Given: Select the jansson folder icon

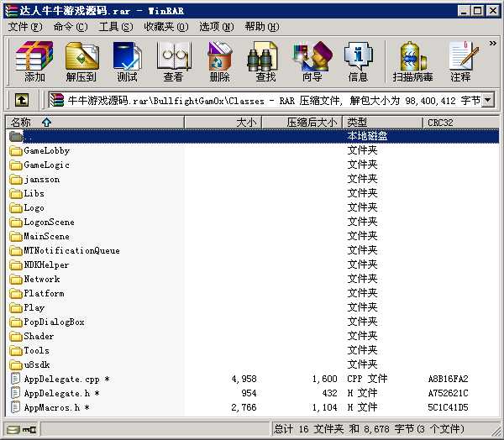Looking at the screenshot, I should coord(15,180).
